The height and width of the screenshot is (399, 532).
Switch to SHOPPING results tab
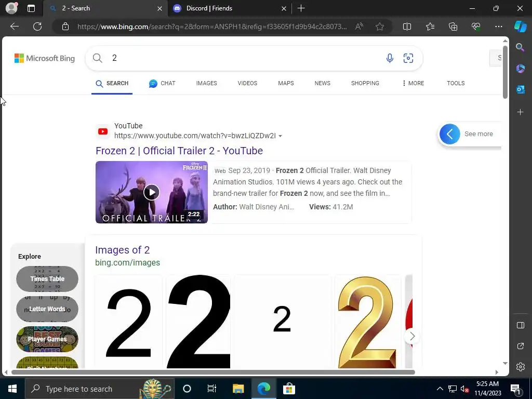pyautogui.click(x=365, y=83)
